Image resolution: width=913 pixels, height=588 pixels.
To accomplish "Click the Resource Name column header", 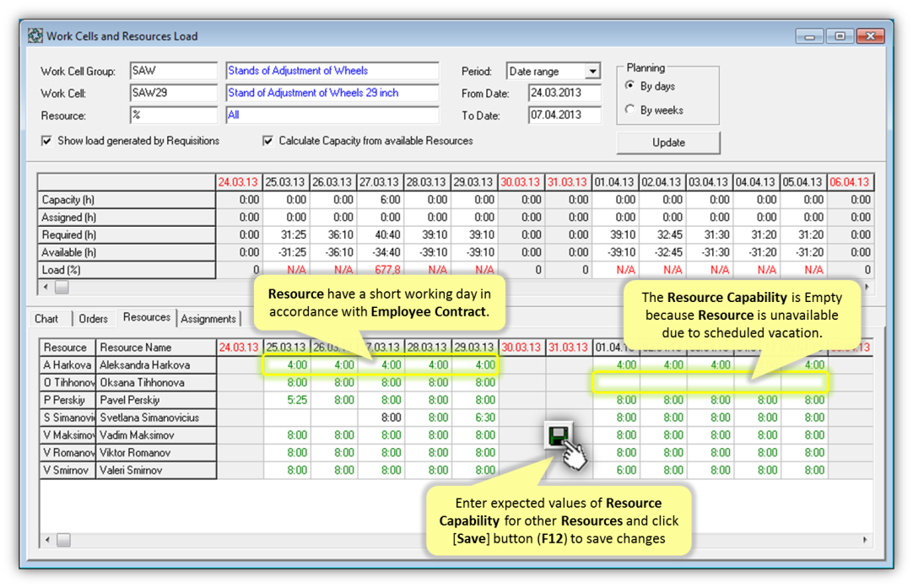I will (x=155, y=348).
